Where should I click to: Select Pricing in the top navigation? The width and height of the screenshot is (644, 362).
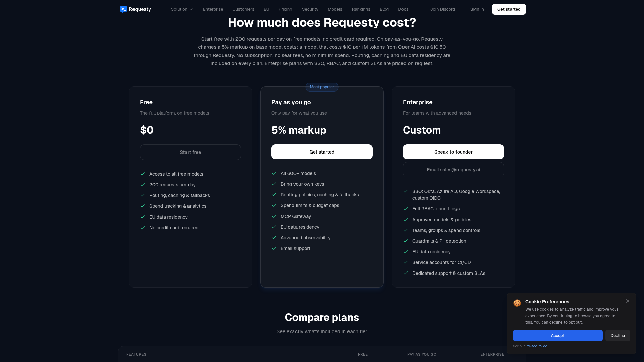(285, 9)
